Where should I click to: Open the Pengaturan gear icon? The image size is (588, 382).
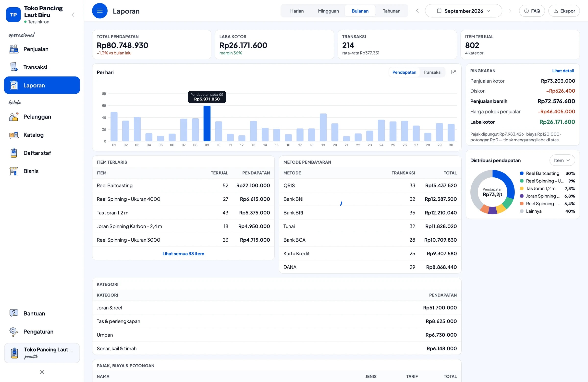(x=13, y=332)
